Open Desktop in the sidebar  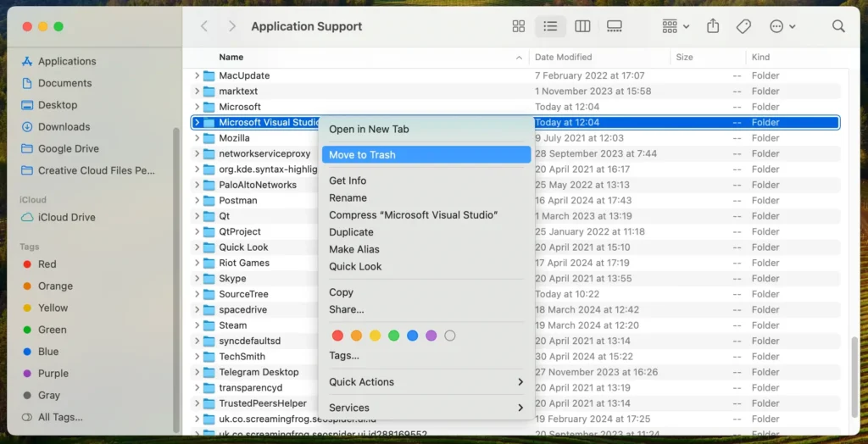pyautogui.click(x=49, y=104)
